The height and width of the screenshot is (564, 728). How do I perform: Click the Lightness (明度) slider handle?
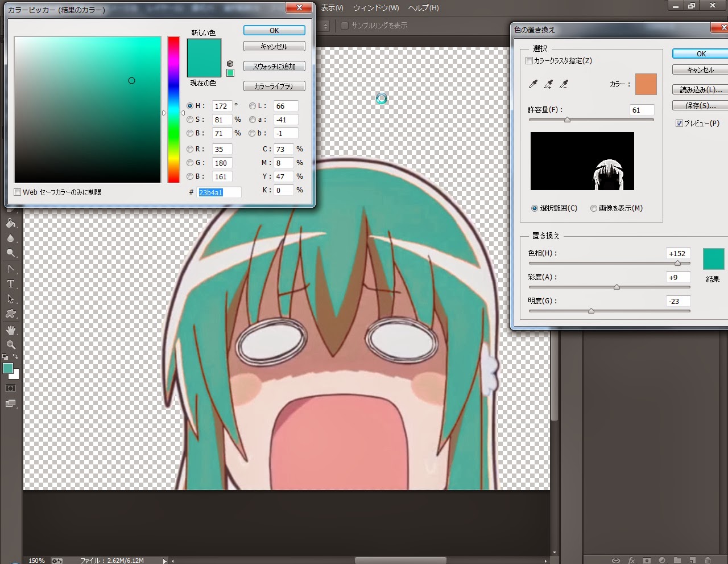tap(591, 311)
